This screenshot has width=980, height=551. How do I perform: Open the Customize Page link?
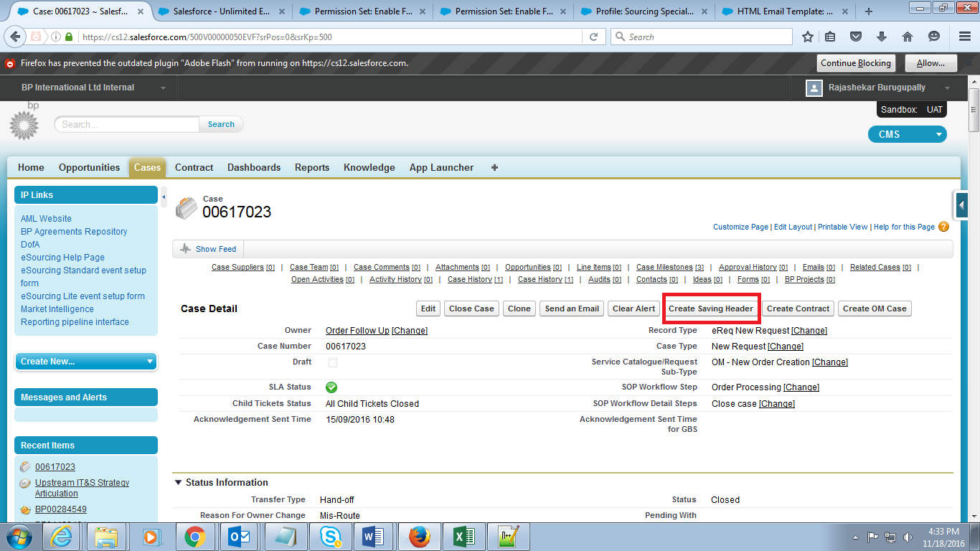(740, 227)
